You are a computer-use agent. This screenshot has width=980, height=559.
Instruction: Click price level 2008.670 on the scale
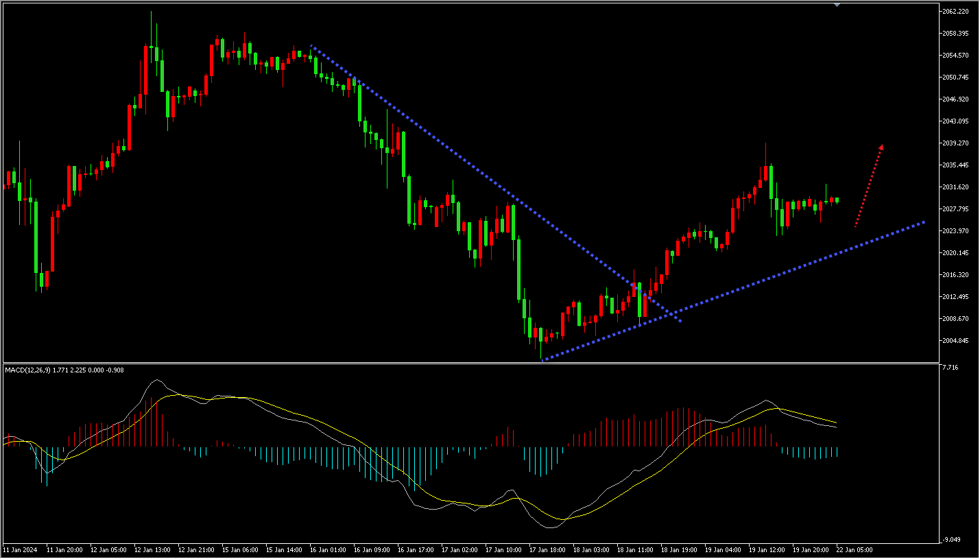coord(955,319)
